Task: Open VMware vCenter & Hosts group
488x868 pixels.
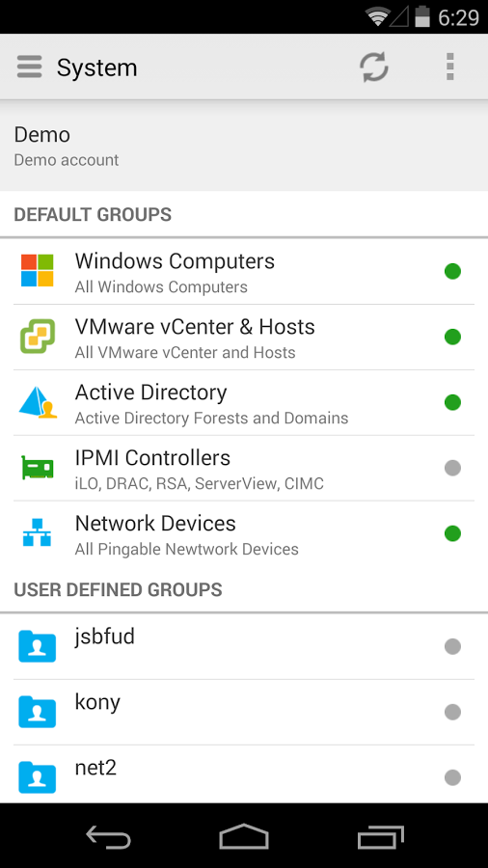Action: [244, 337]
